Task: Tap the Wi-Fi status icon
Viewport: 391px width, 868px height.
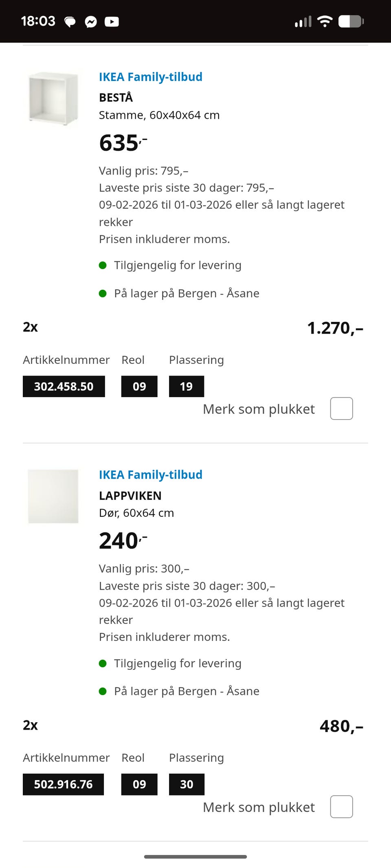Action: pos(325,21)
